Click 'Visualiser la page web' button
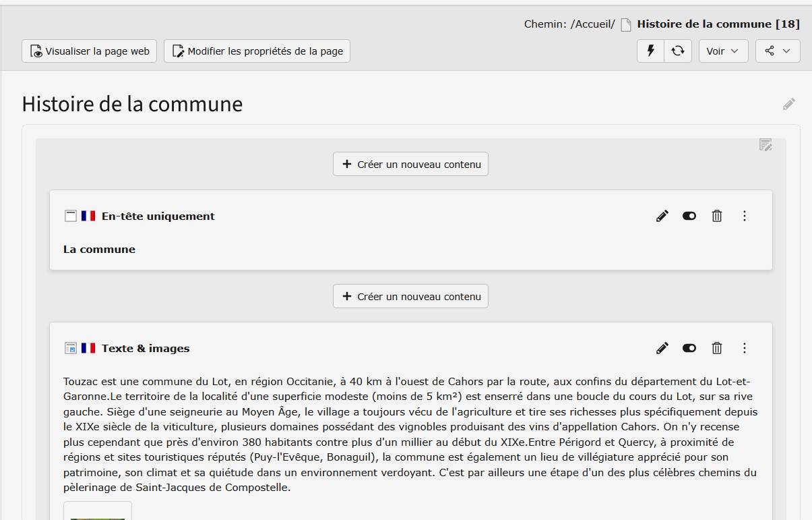812x520 pixels. 90,51
